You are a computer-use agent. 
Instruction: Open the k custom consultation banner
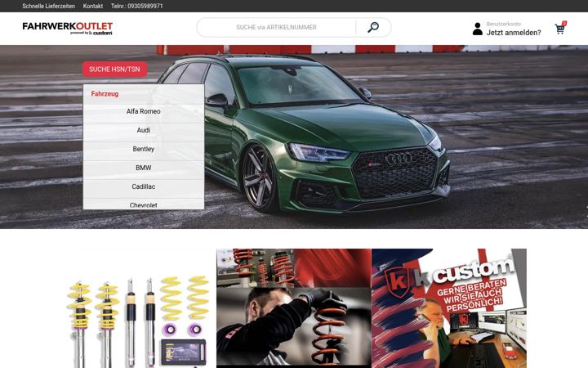point(449,308)
